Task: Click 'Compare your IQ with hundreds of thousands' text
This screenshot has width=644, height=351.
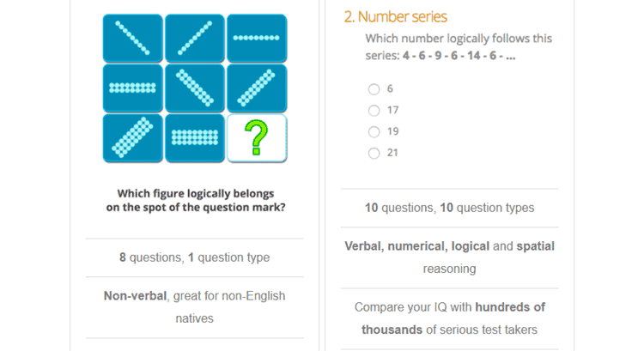Action: pos(450,318)
